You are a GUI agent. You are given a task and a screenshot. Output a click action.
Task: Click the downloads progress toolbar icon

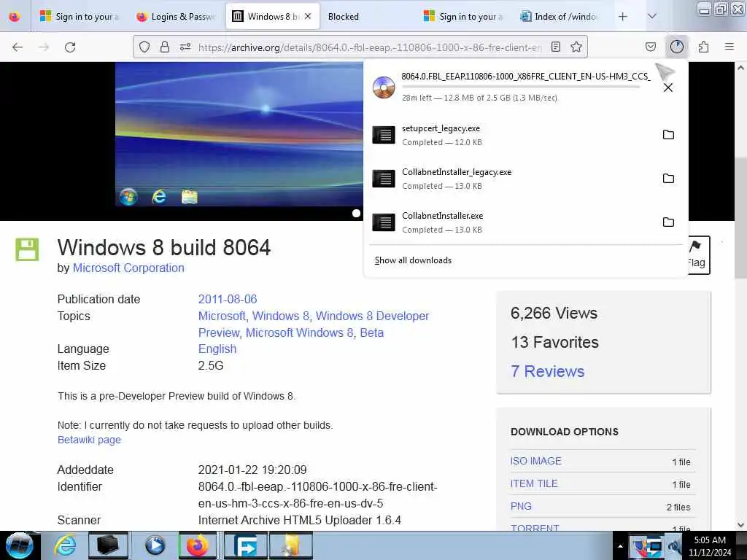[676, 47]
